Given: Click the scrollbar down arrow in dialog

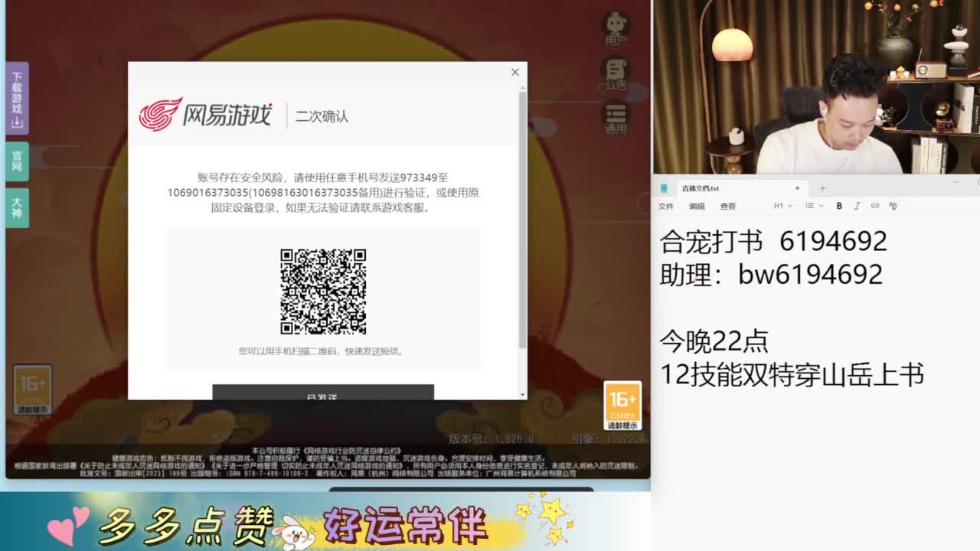Looking at the screenshot, I should coord(523,394).
